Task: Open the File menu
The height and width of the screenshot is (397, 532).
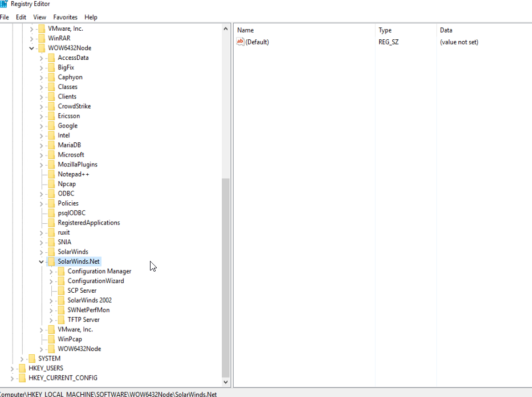Action: pos(5,17)
